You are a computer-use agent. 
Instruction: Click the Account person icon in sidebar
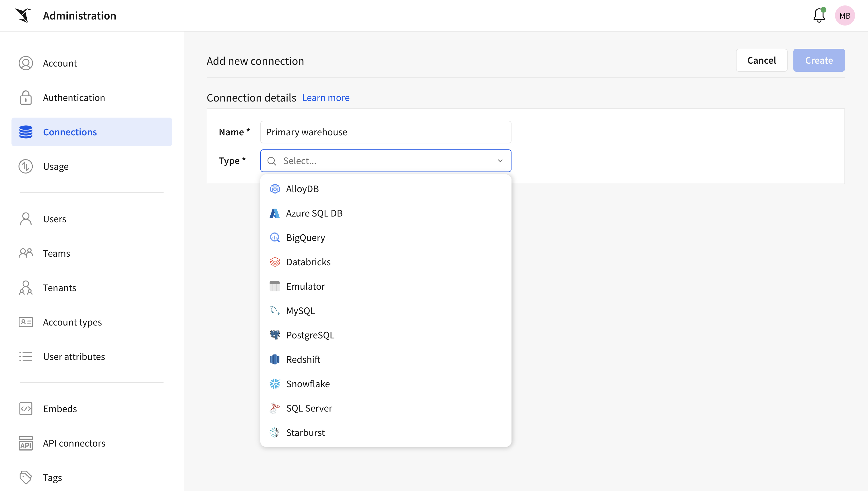[x=26, y=63]
